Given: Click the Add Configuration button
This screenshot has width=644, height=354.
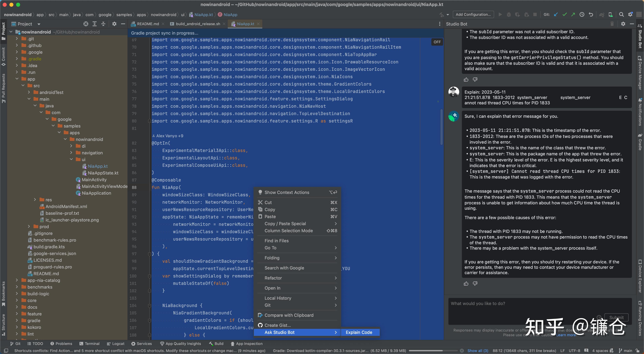Looking at the screenshot, I should 473,14.
